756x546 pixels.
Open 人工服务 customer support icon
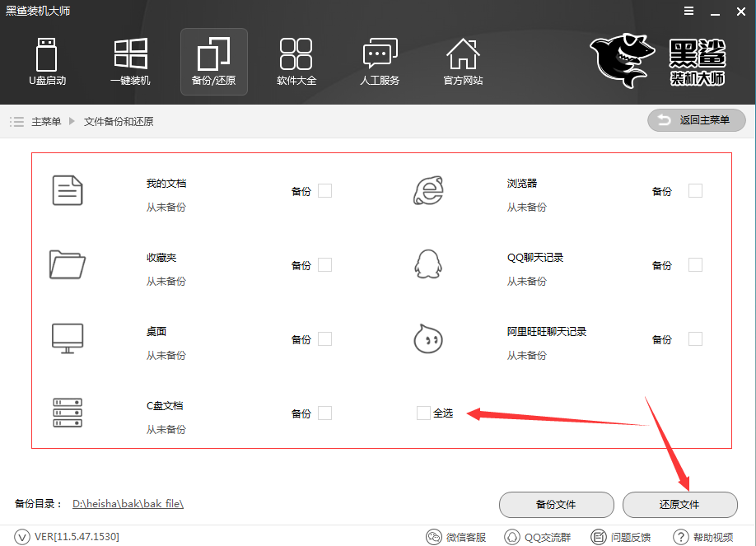click(380, 62)
